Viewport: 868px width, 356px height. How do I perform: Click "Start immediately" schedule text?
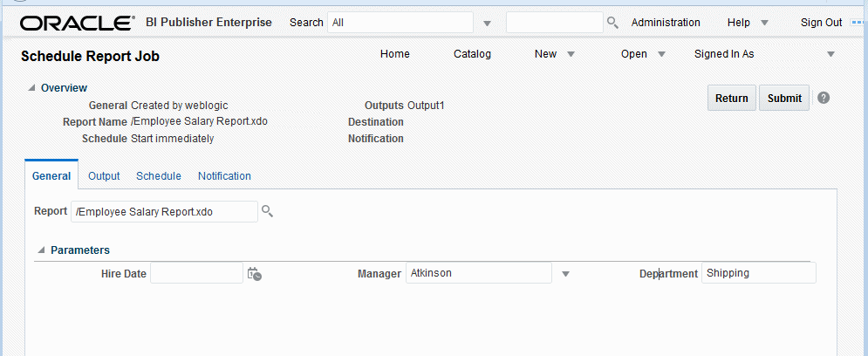click(172, 139)
